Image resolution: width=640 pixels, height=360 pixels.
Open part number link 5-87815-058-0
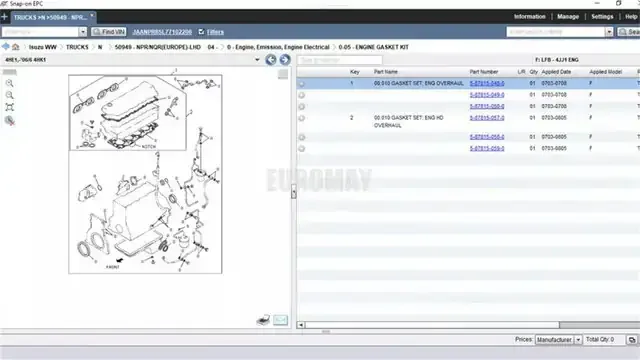coord(487,137)
